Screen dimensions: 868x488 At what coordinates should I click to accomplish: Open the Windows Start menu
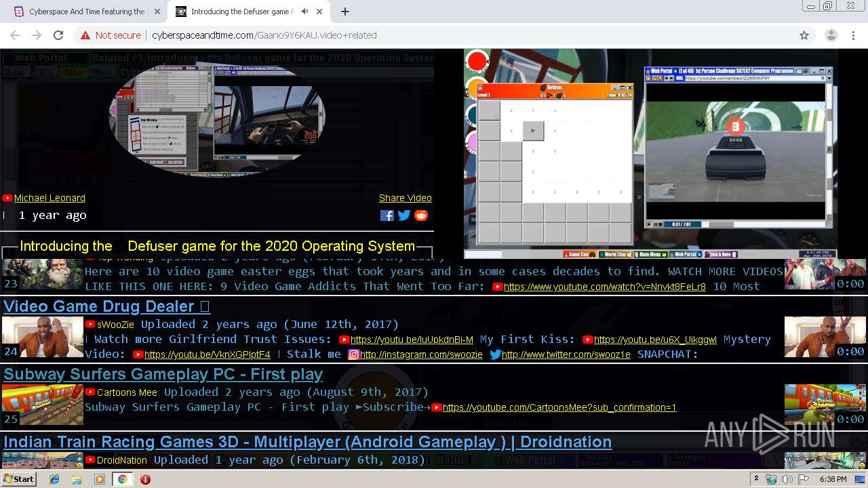tap(18, 479)
